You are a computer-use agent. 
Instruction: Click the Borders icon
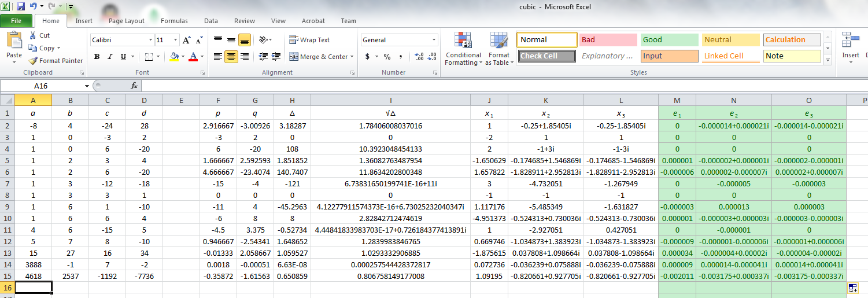149,57
